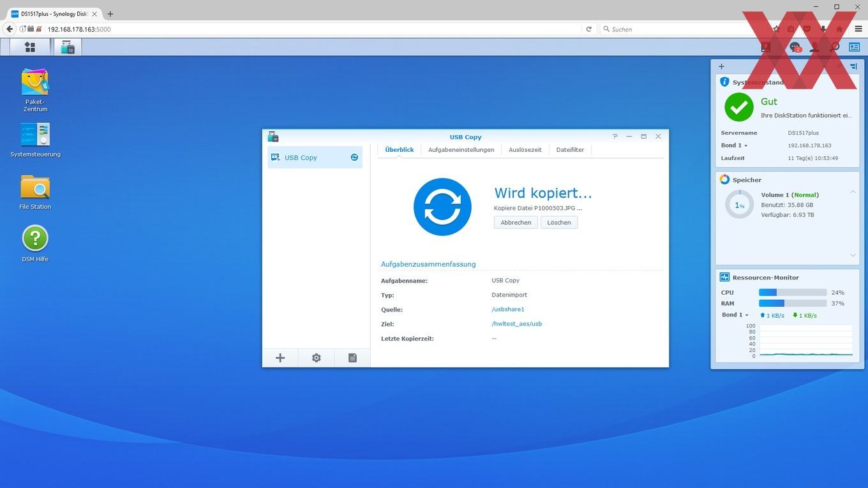Open the /hwltest_aes/usb destination link

pos(517,323)
